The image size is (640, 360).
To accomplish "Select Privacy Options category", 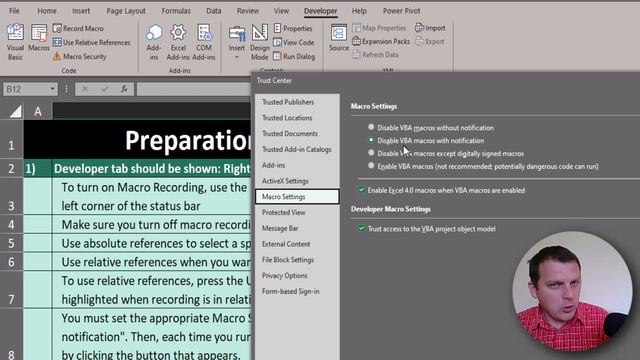I will 297,276.
